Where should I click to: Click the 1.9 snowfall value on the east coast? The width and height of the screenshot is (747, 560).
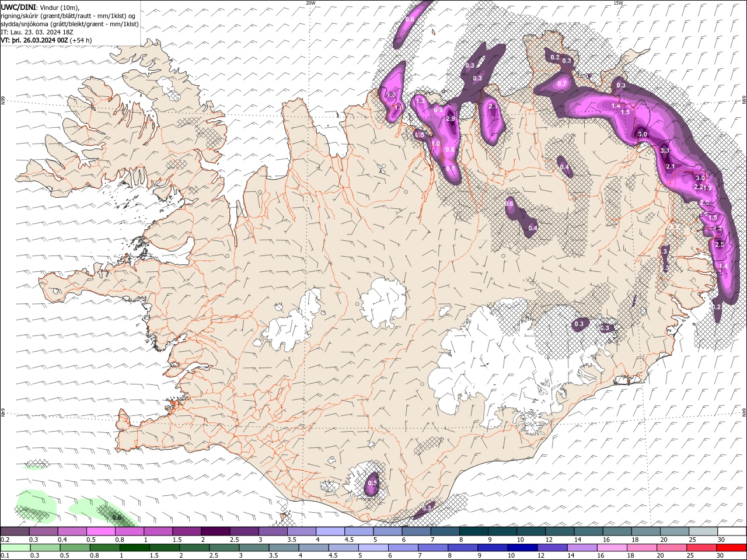click(707, 188)
